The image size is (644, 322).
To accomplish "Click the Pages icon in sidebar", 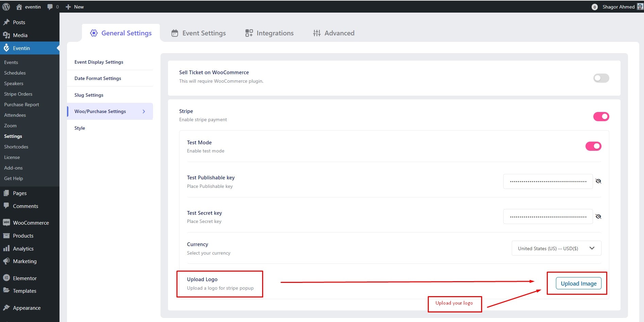I will pyautogui.click(x=6, y=193).
